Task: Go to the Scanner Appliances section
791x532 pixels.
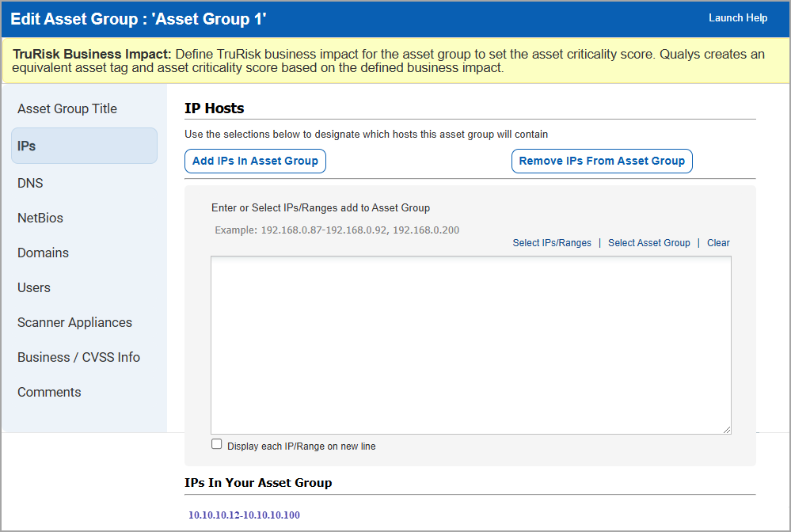Action: [x=74, y=322]
